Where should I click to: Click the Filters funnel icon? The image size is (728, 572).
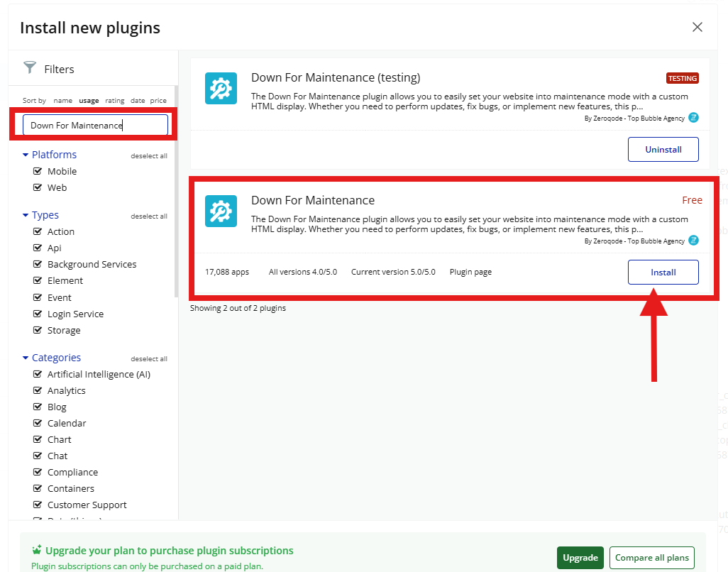[30, 68]
